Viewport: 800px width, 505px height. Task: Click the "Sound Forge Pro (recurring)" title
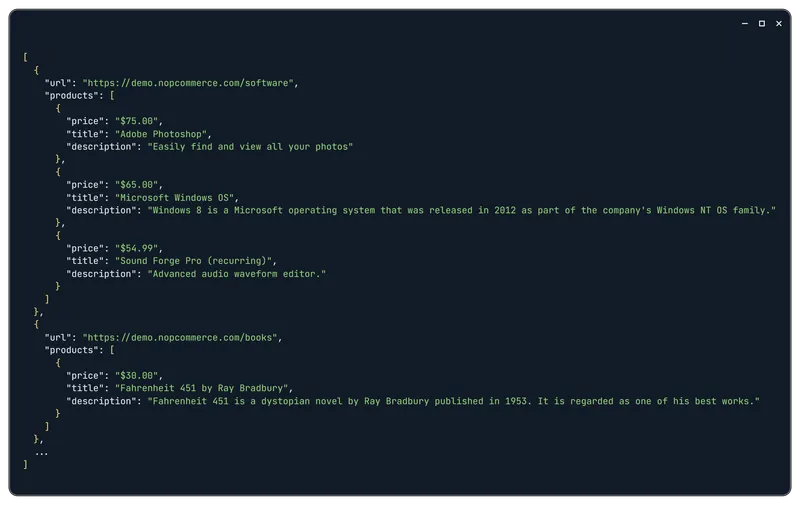(x=193, y=261)
